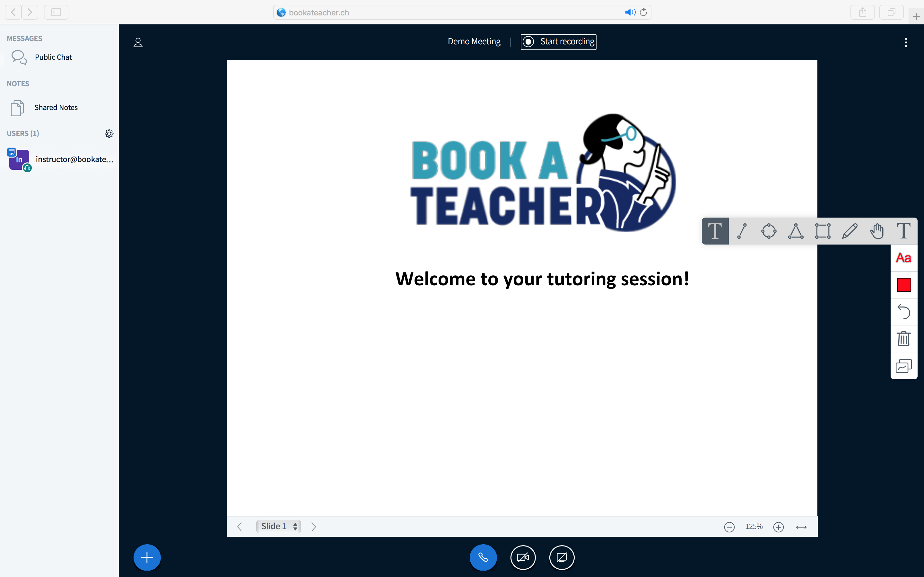This screenshot has height=577, width=924.
Task: Toggle the browser sidebar
Action: click(x=56, y=12)
